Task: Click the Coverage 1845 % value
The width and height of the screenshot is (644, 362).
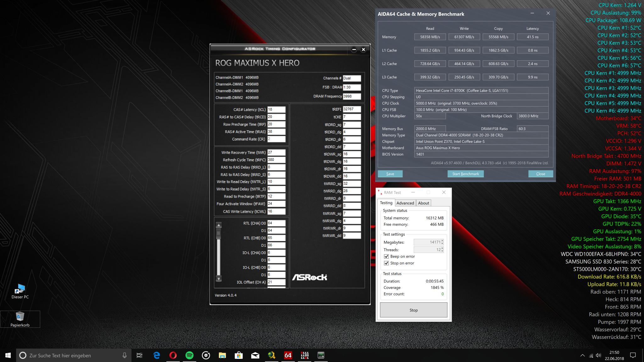Action: [437, 288]
